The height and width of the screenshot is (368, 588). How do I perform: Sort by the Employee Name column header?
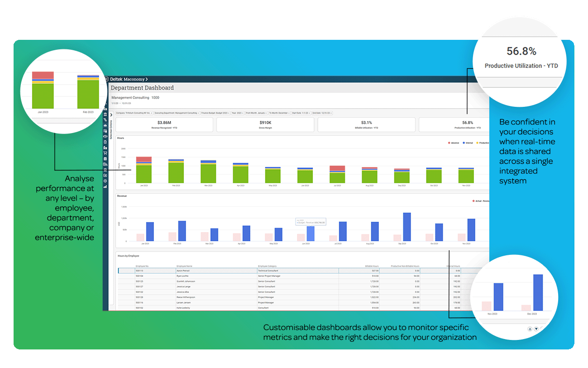point(185,266)
